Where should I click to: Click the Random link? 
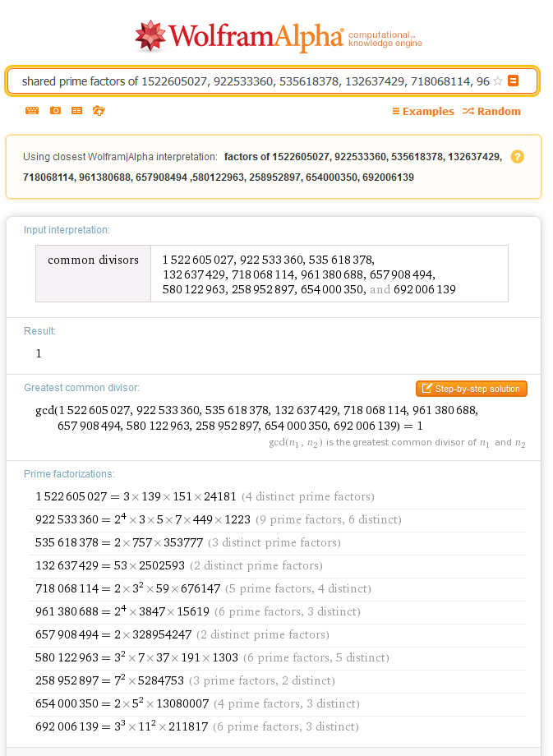pos(491,112)
